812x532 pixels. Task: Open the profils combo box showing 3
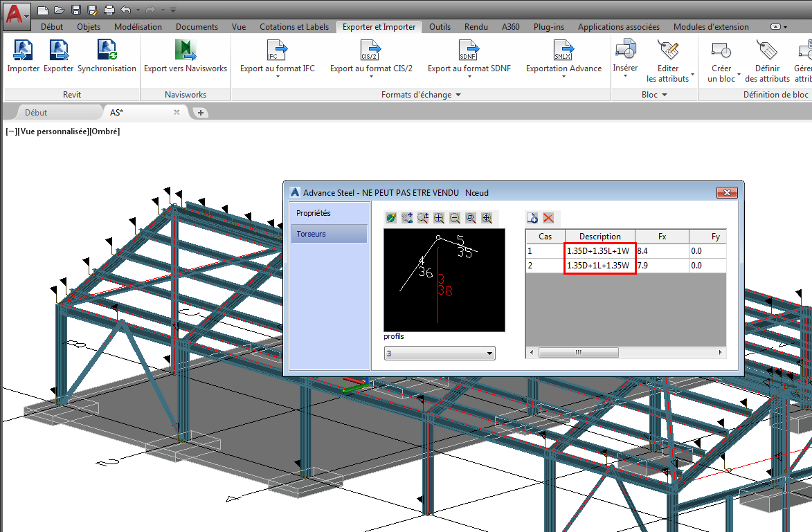point(440,354)
